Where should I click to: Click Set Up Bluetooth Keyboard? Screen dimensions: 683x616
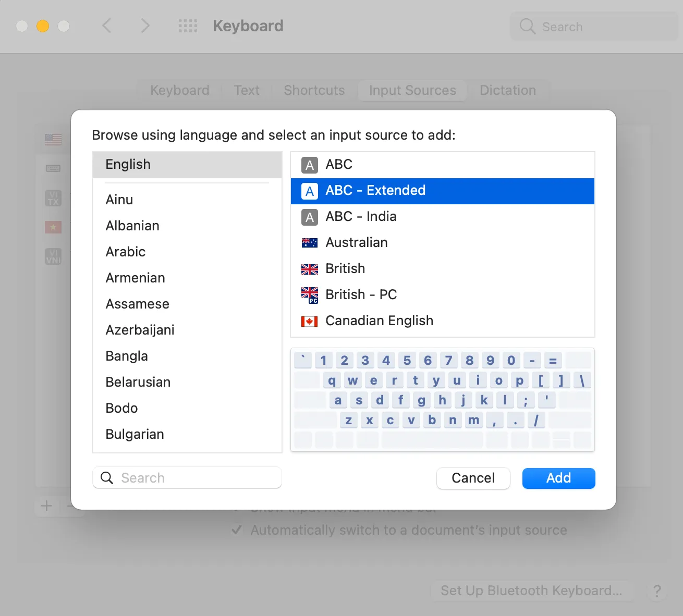532,590
